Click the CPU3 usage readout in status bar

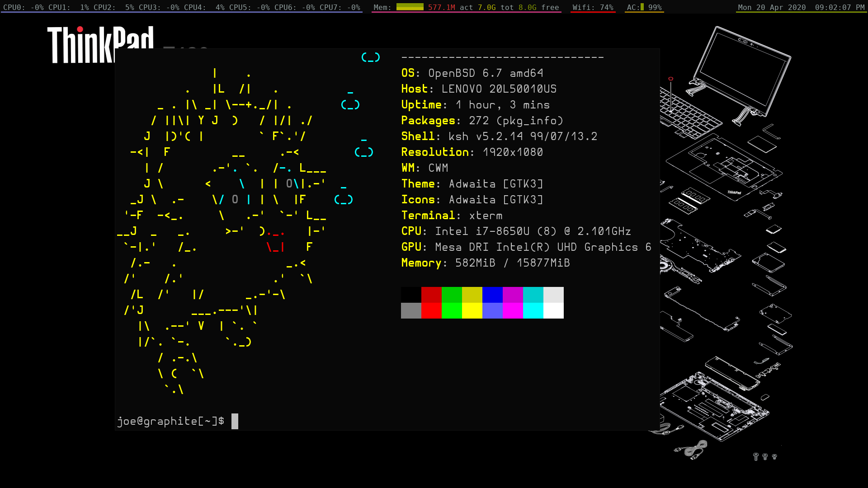(x=159, y=7)
